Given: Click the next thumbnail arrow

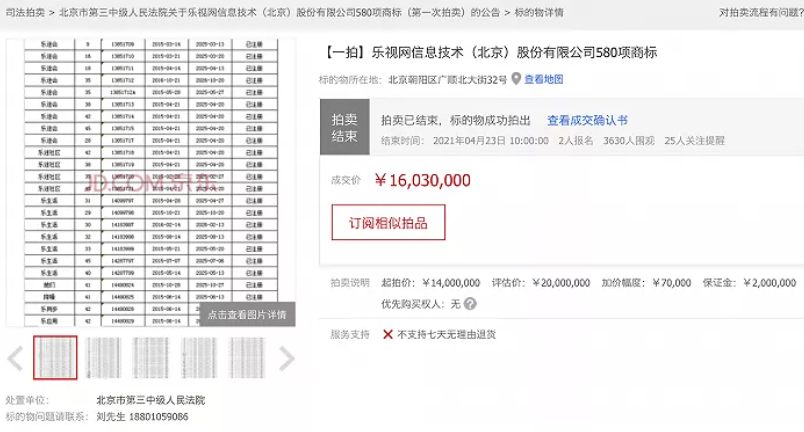Looking at the screenshot, I should (287, 358).
